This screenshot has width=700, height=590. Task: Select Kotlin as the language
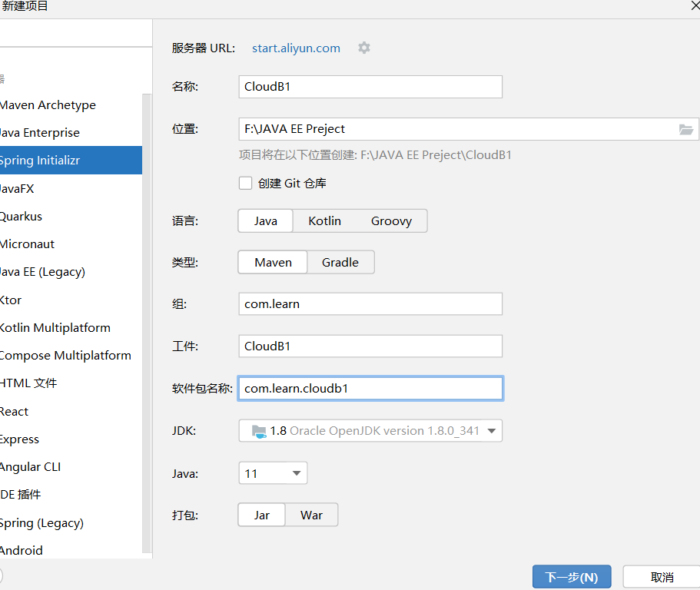coord(324,220)
